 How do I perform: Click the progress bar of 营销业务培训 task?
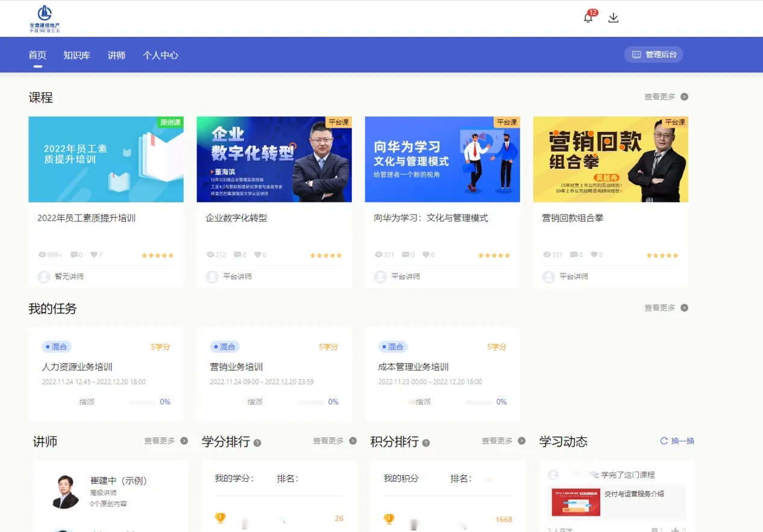[310, 402]
